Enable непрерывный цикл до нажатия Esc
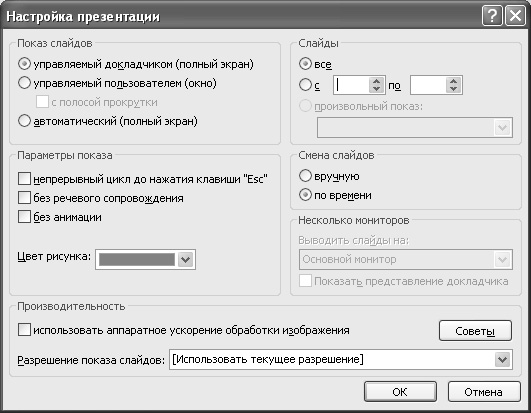Viewport: 531px width, 413px height. (x=24, y=178)
